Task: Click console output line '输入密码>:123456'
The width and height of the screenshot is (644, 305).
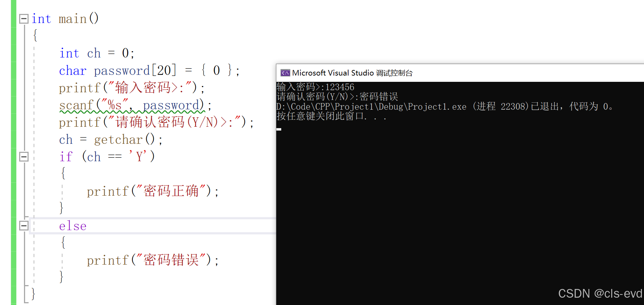Action: click(315, 87)
